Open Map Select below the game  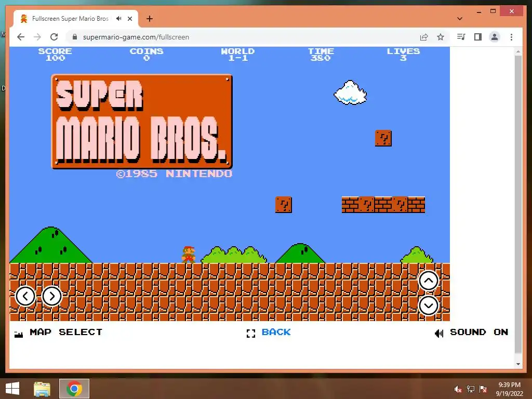pyautogui.click(x=66, y=332)
